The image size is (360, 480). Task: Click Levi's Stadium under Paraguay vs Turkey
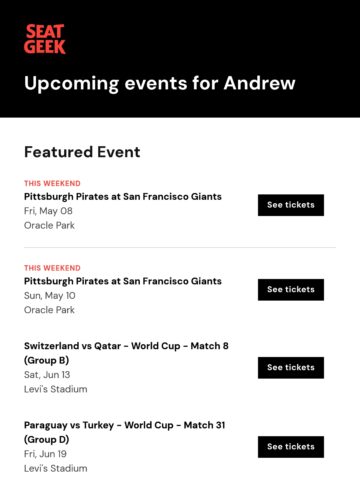56,468
